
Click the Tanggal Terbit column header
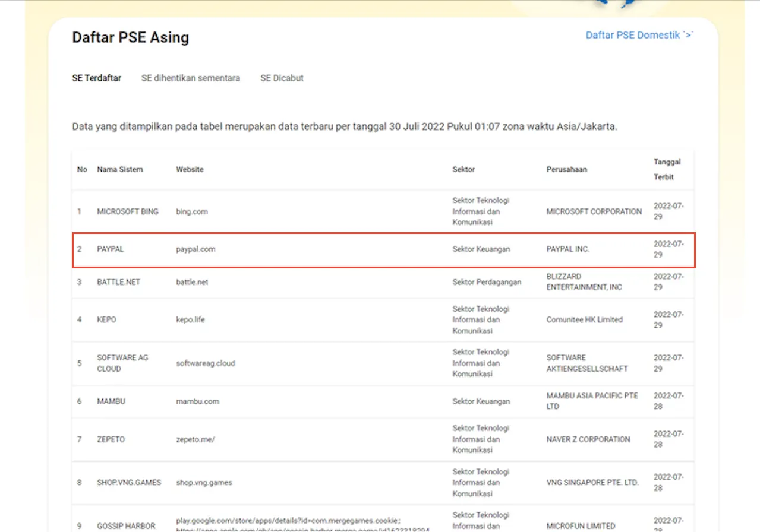667,169
